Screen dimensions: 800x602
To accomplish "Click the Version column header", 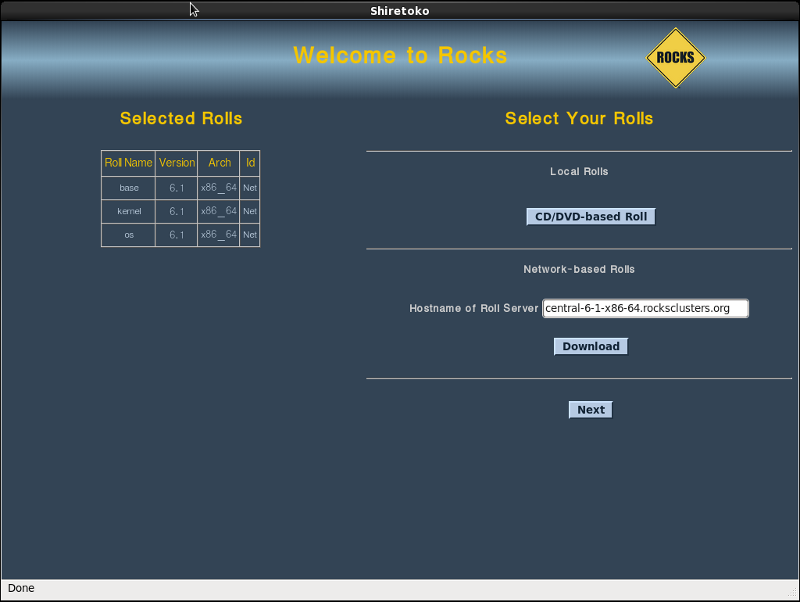I will (177, 163).
